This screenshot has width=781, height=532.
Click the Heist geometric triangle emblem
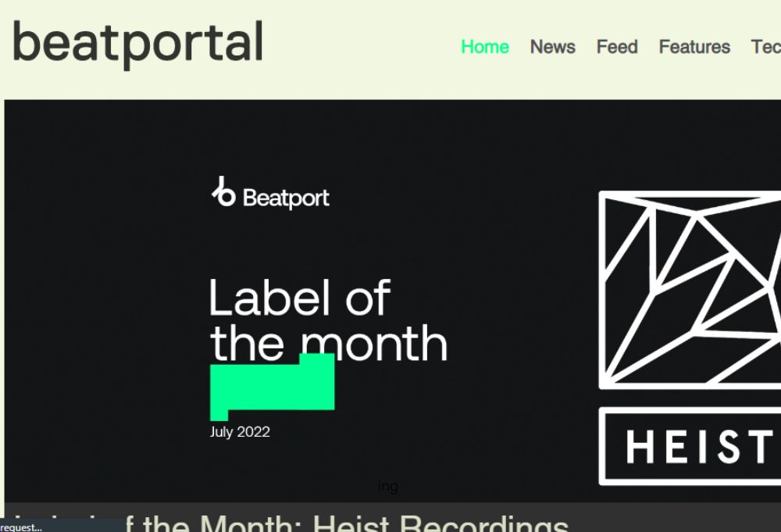tap(690, 290)
